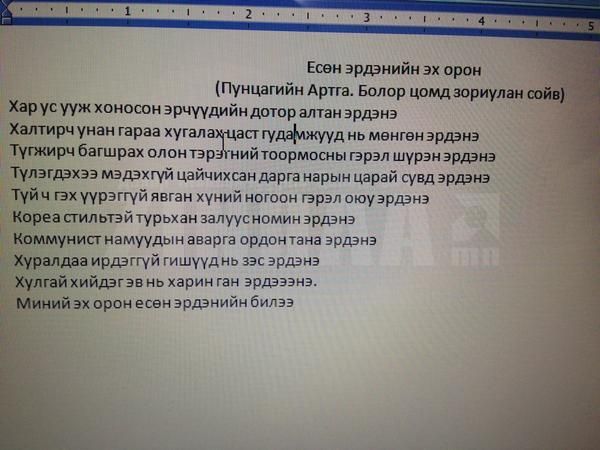Click the number 4 mark on the ruler
The image size is (600, 450).
pos(481,20)
